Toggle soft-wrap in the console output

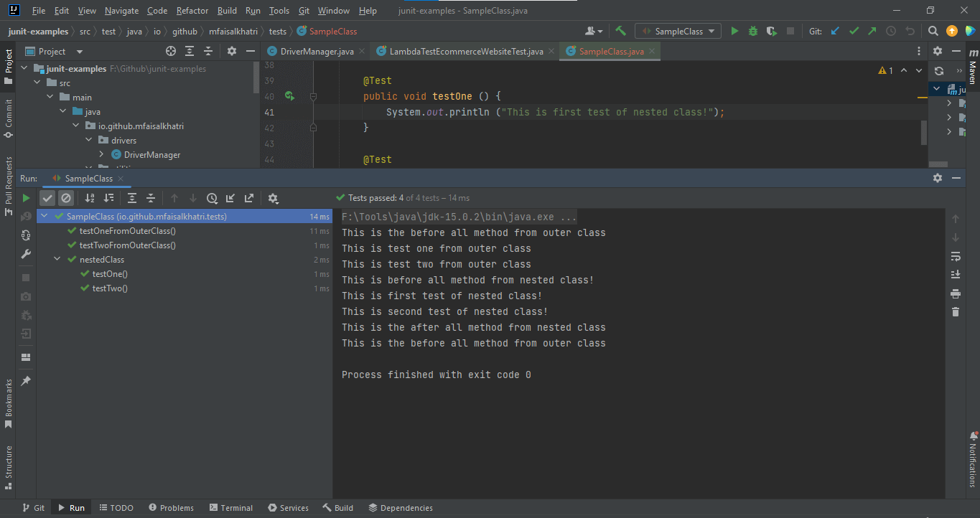(x=955, y=256)
